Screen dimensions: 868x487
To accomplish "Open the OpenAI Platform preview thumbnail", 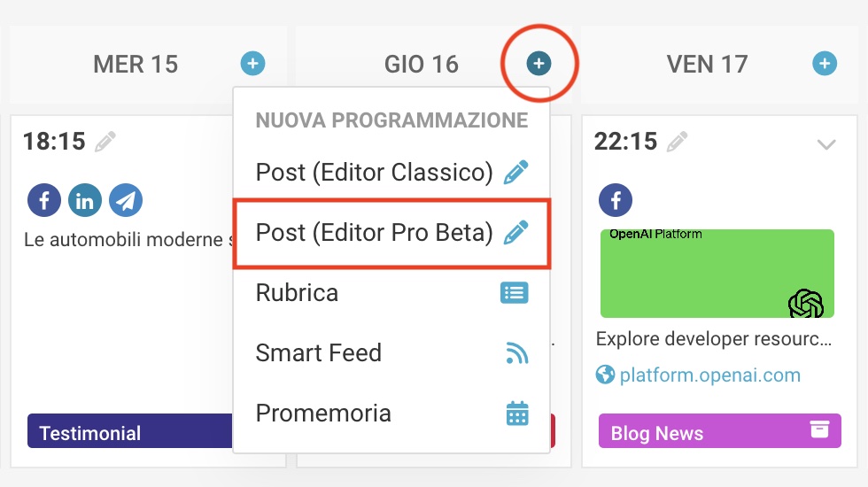I will pyautogui.click(x=717, y=273).
